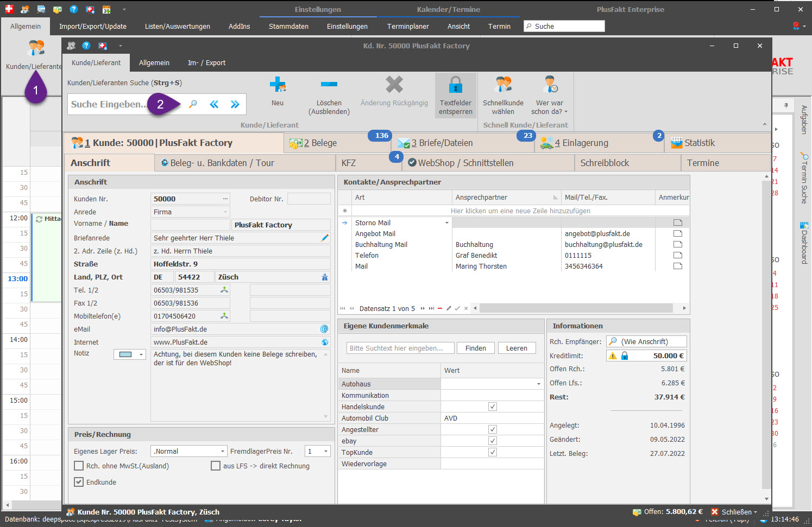The width and height of the screenshot is (812, 527).
Task: Click the Bitte Suchtext hier eingeben field
Action: tap(400, 348)
